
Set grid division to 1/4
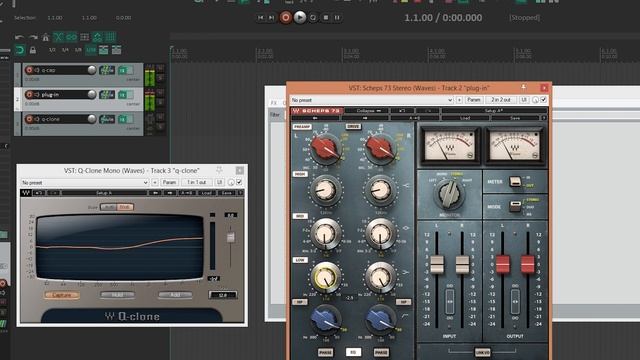tap(65, 50)
